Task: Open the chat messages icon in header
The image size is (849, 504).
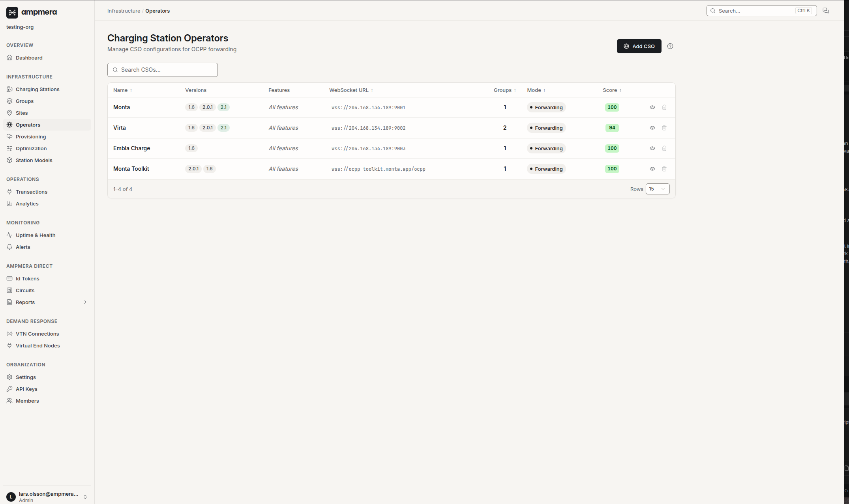Action: click(x=826, y=11)
